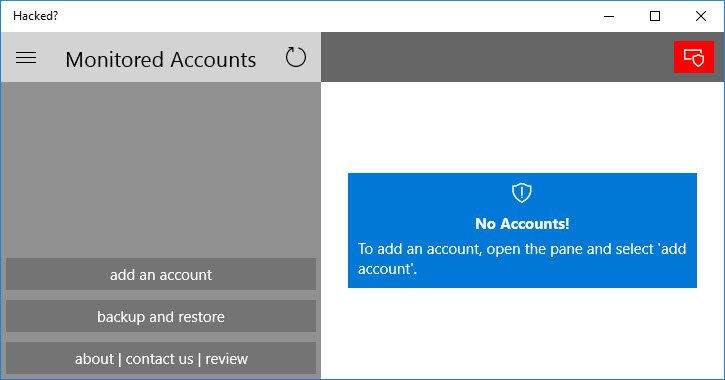Open the hamburger menu pane

(x=26, y=58)
